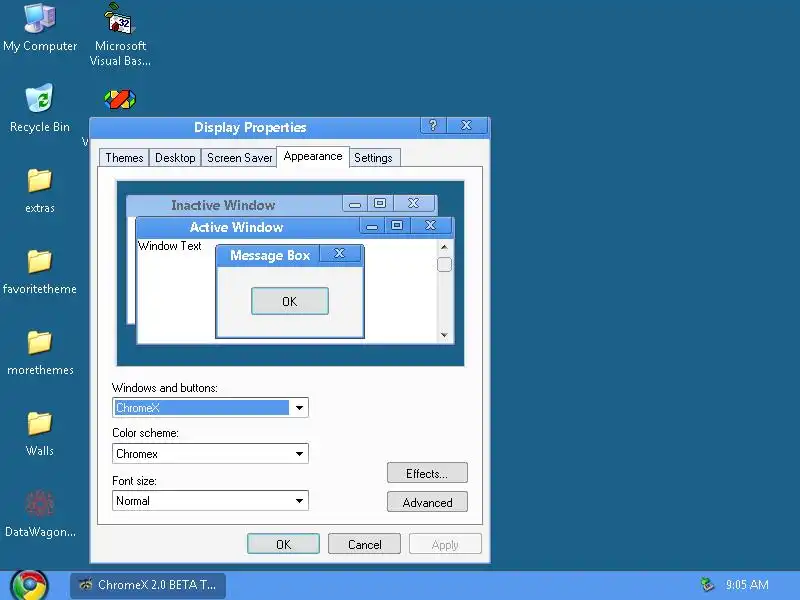Screen dimensions: 800x600
Task: Click preview Active Window close icon
Action: pyautogui.click(x=431, y=225)
